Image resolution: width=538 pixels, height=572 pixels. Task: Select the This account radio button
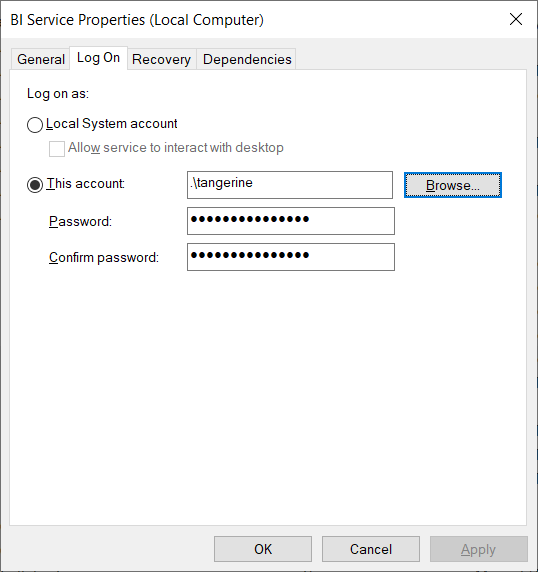35,185
